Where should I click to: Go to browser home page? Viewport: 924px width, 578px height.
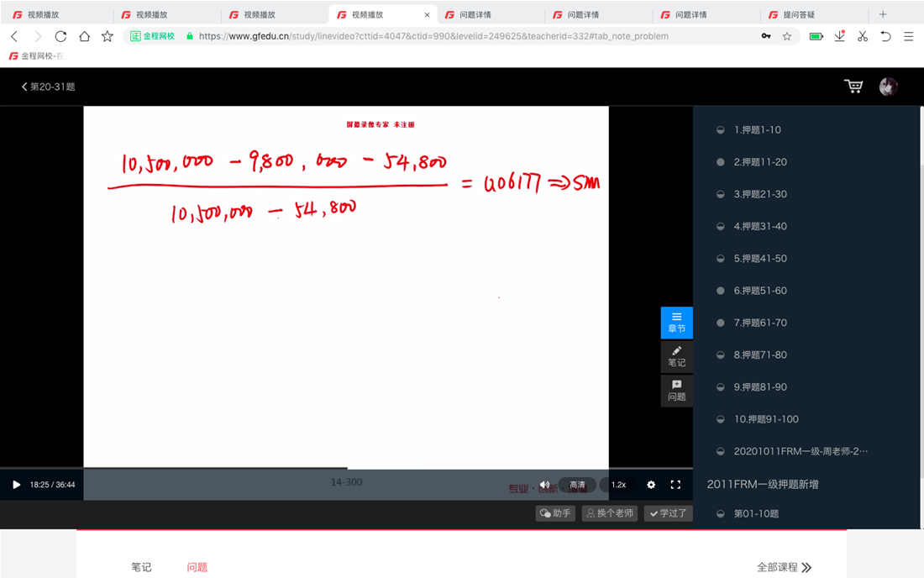[x=84, y=36]
